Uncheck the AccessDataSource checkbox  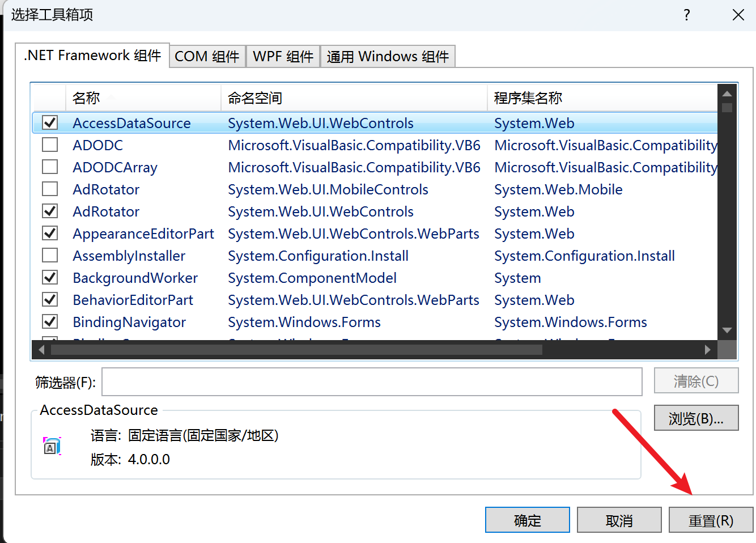(50, 122)
